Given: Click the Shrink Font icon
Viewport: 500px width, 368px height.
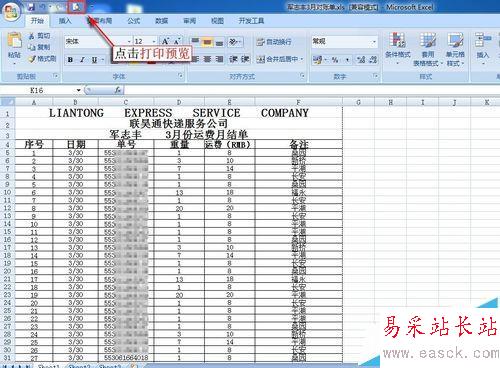Looking at the screenshot, I should (177, 41).
